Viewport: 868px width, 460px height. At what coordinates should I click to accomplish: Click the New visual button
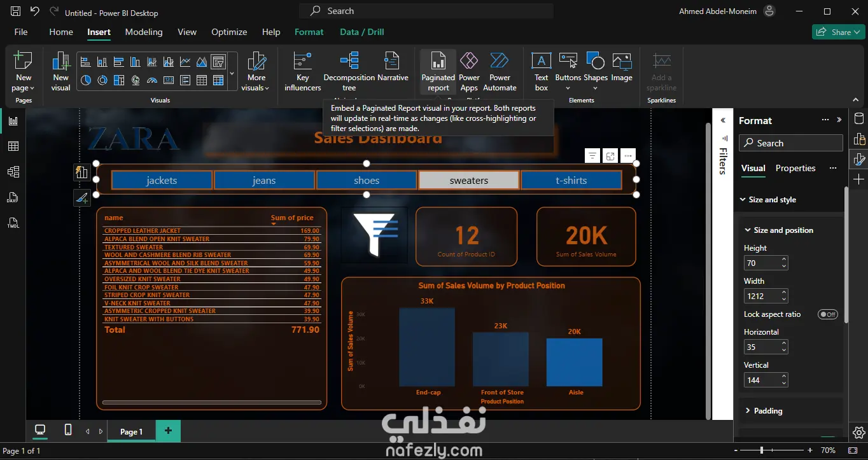[60, 71]
